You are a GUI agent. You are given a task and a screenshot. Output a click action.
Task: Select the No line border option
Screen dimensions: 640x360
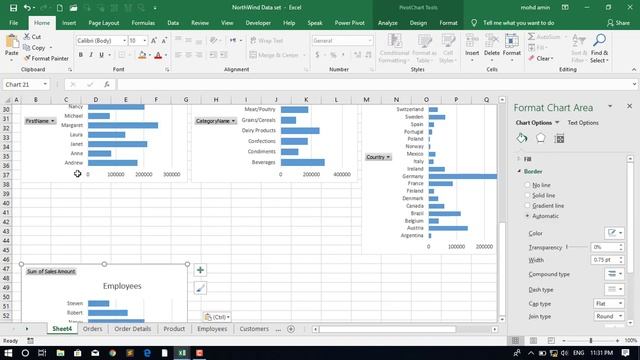pos(527,185)
